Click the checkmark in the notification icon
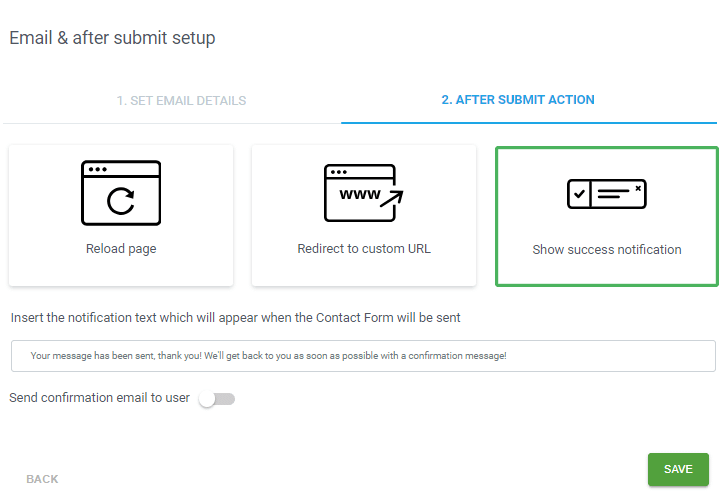 point(579,195)
